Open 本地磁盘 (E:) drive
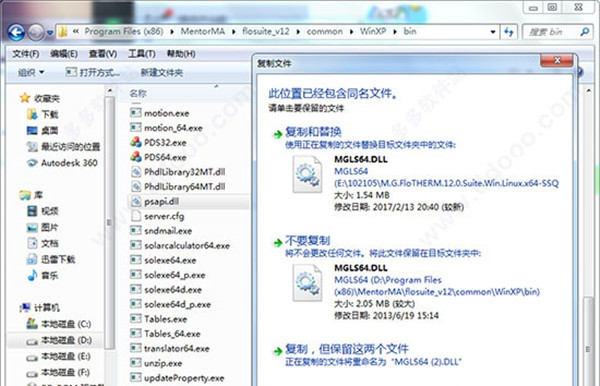The height and width of the screenshot is (386, 600). (58, 357)
